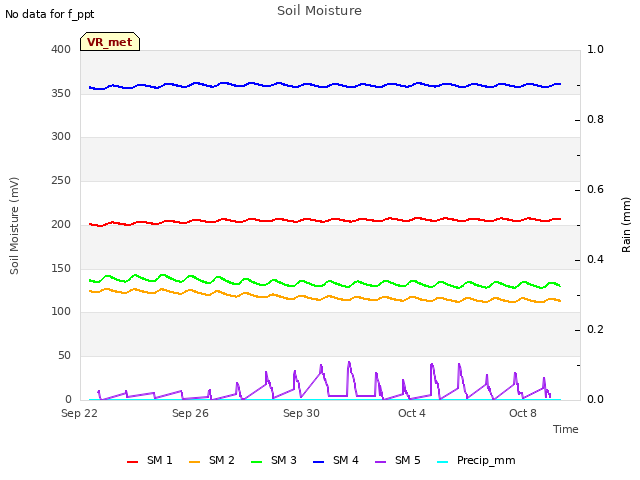
Task: Click the 1.0 rain axis tick label
Action: tap(595, 49)
